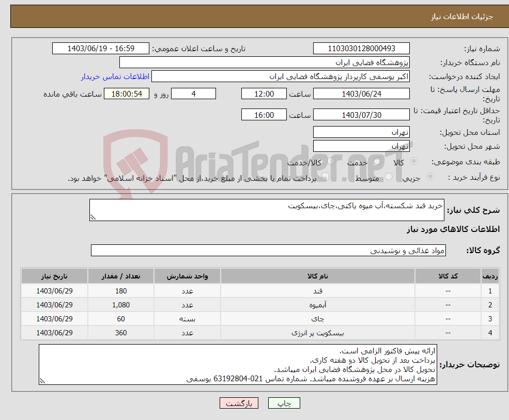509x420 pixels.
Task: Click the بیسکویت پر انرژی item cell
Action: pos(317,333)
